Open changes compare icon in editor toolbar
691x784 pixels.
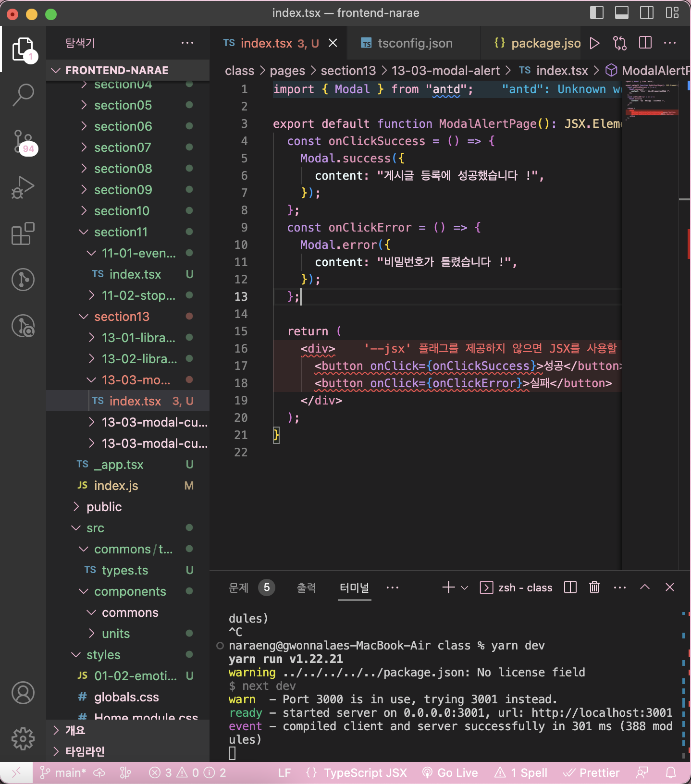click(620, 43)
